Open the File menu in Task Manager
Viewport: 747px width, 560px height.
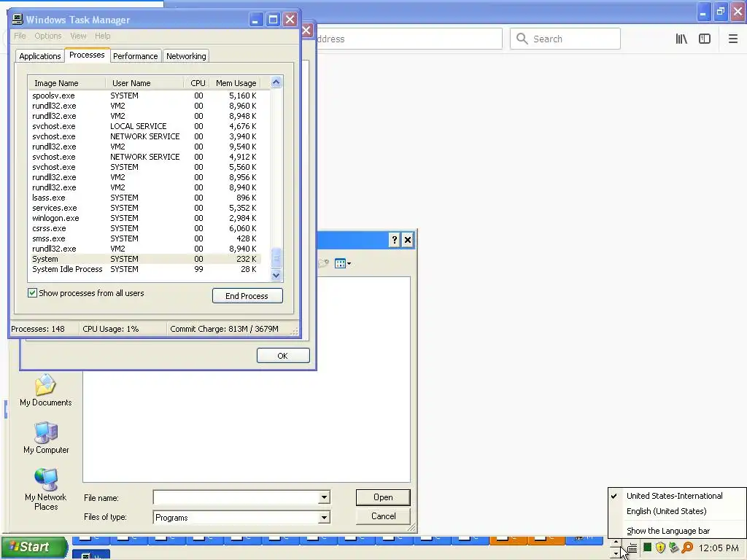click(x=20, y=36)
